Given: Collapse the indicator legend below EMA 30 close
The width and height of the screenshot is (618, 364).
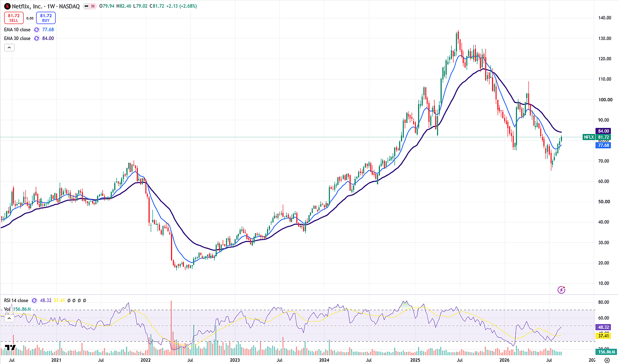Looking at the screenshot, I should [9, 48].
